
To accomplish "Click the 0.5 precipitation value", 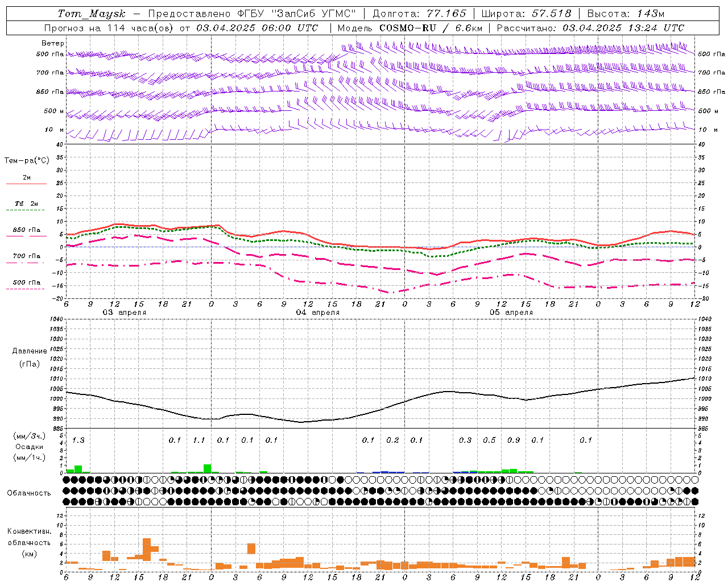I will click(x=489, y=440).
